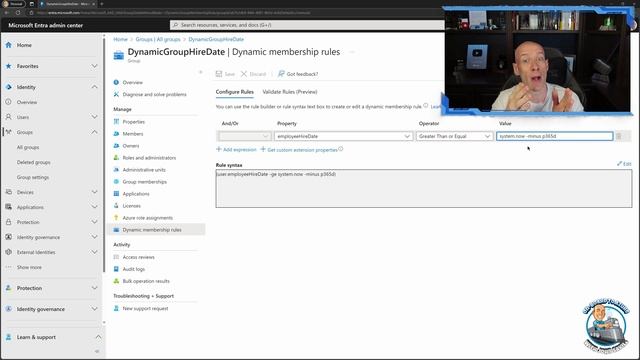
Task: Click the Protection lock icon under Identity
Action: coord(9,222)
